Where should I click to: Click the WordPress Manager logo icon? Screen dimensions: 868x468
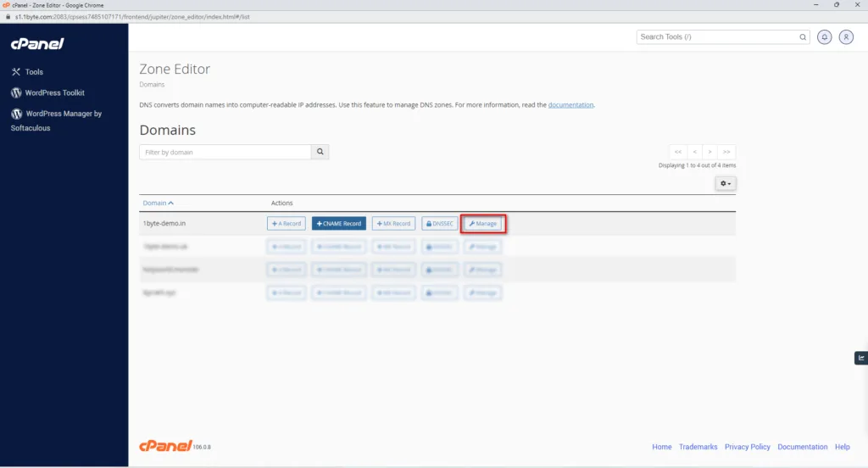tap(17, 114)
